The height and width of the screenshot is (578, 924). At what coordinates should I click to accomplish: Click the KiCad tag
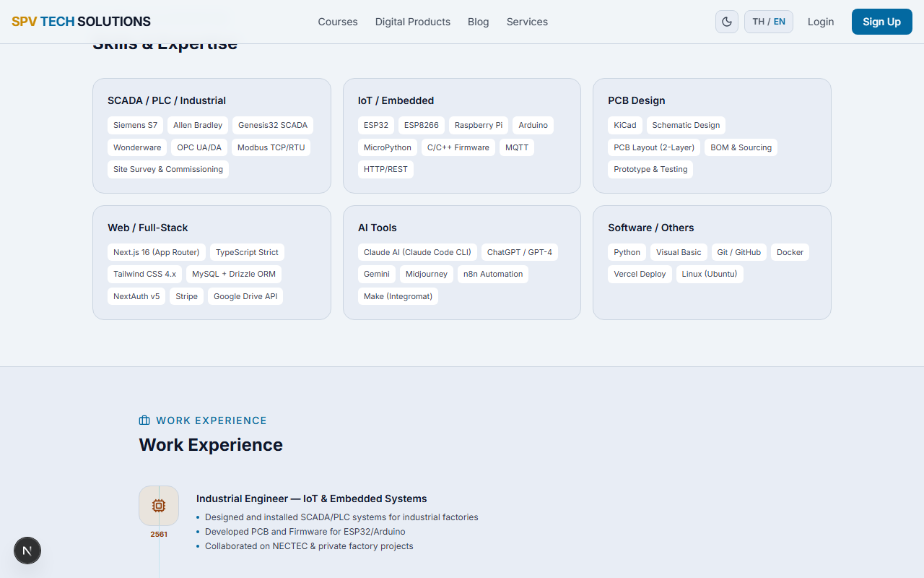click(x=625, y=125)
